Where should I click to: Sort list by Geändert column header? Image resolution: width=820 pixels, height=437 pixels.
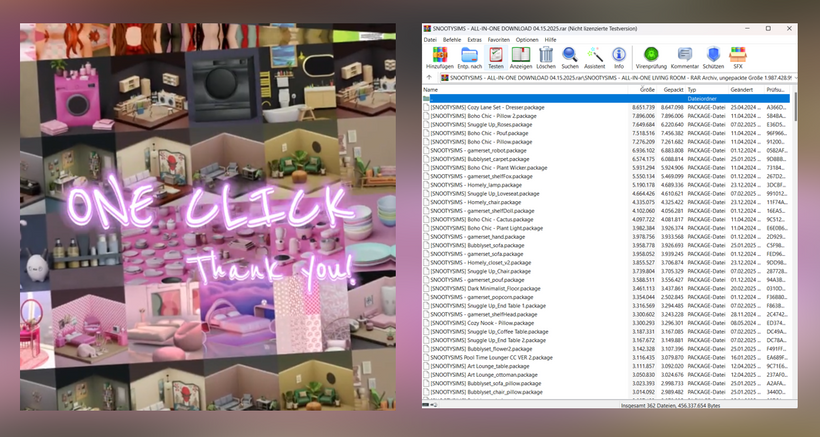pyautogui.click(x=741, y=90)
